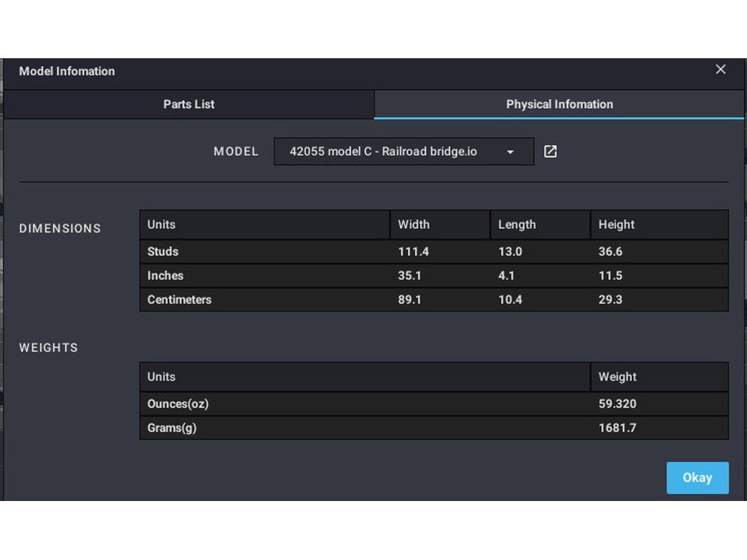747x560 pixels.
Task: Open model file via external link icon
Action: pos(551,152)
